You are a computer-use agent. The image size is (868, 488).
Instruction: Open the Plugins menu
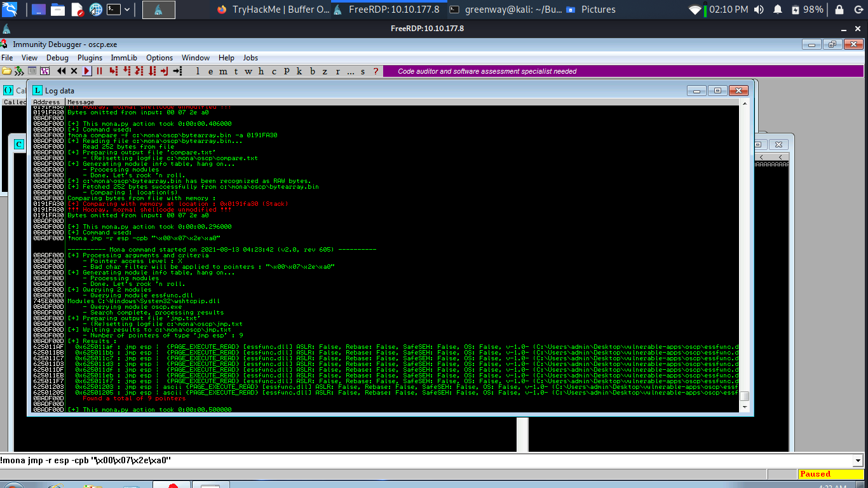[x=90, y=57]
